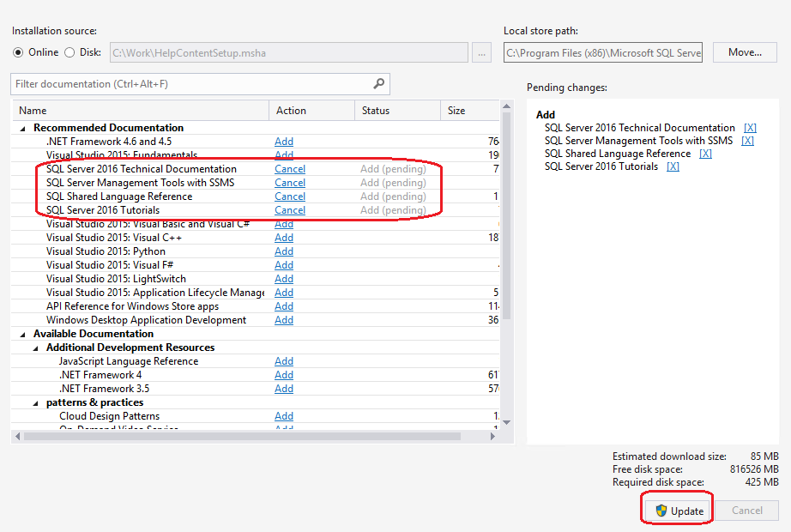791x532 pixels.
Task: Collapse the Recommended Documentation section
Action: click(21, 127)
